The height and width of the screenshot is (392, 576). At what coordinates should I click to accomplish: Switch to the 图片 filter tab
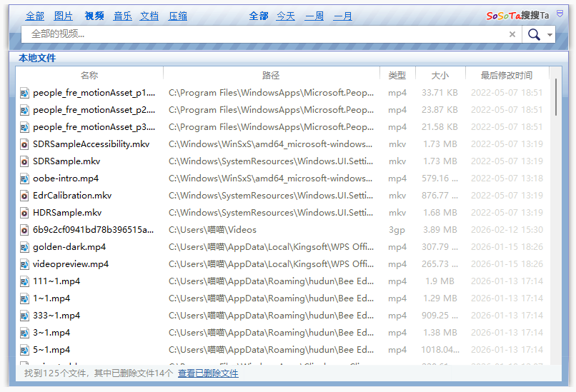pos(64,16)
